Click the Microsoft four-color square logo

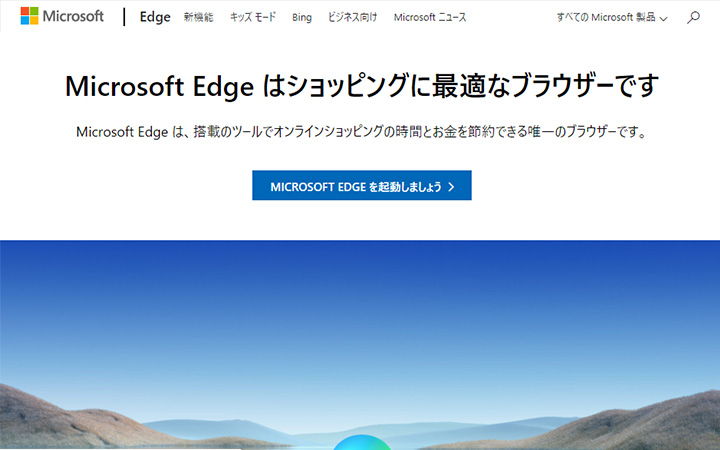(29, 17)
